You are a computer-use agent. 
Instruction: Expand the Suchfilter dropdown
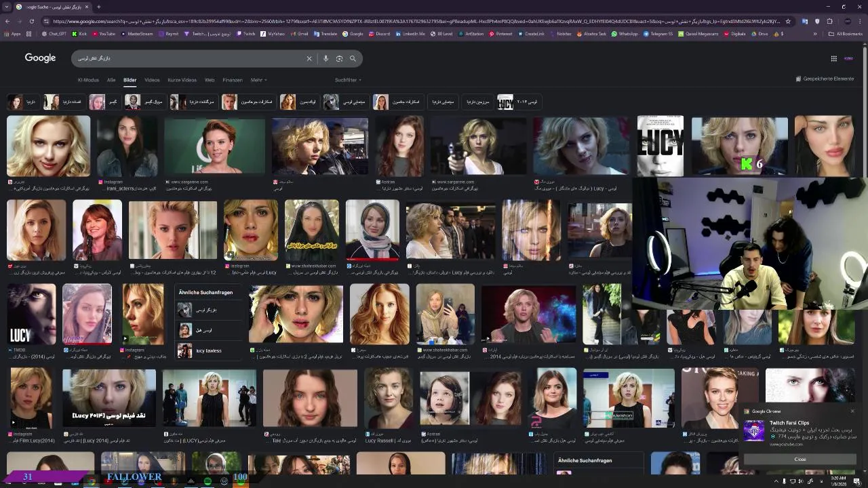pos(347,80)
